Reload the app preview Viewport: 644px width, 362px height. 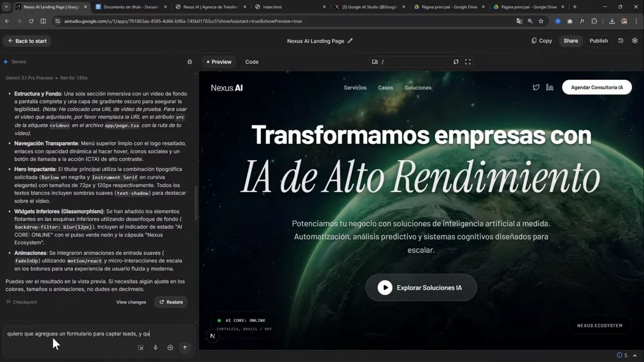click(456, 62)
